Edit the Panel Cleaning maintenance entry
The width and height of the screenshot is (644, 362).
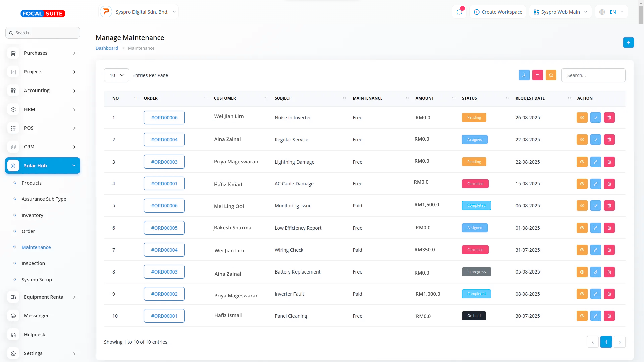coord(595,316)
